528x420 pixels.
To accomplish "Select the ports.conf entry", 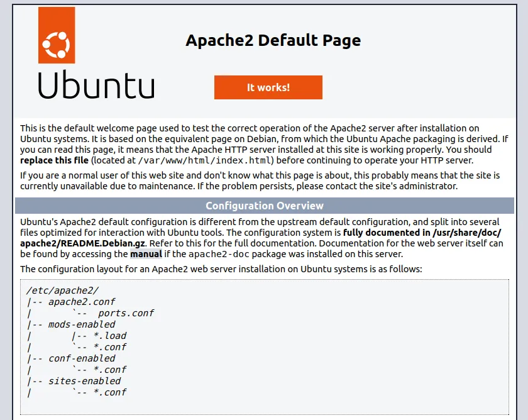I will pyautogui.click(x=125, y=312).
